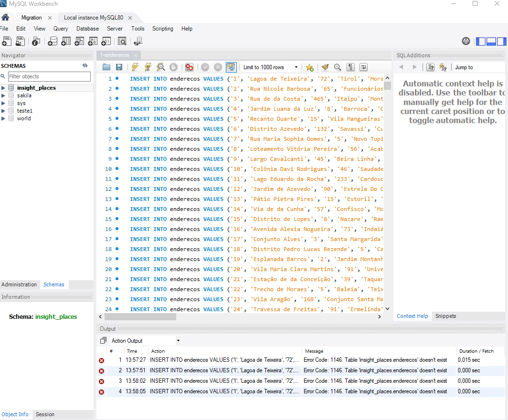The height and width of the screenshot is (420, 508).
Task: Switch to the Administration tab
Action: click(19, 284)
